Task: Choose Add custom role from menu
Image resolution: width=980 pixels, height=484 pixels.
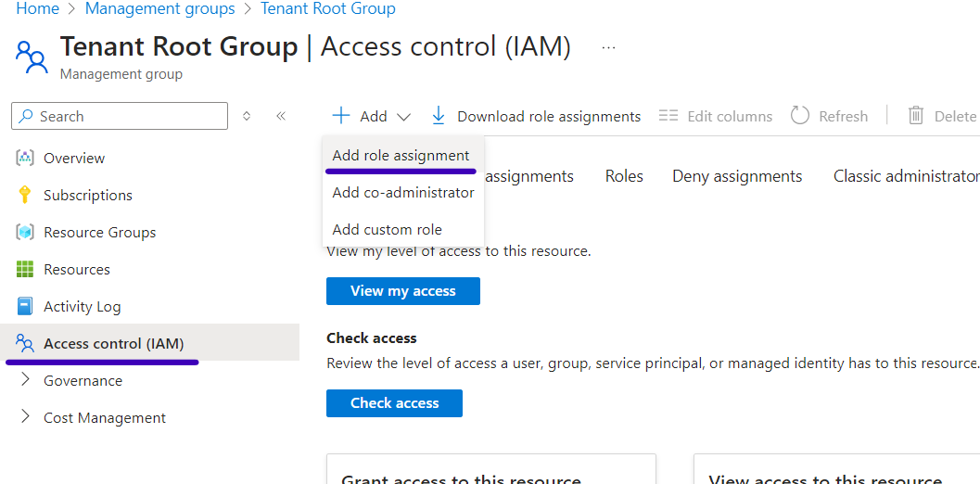Action: [x=387, y=230]
